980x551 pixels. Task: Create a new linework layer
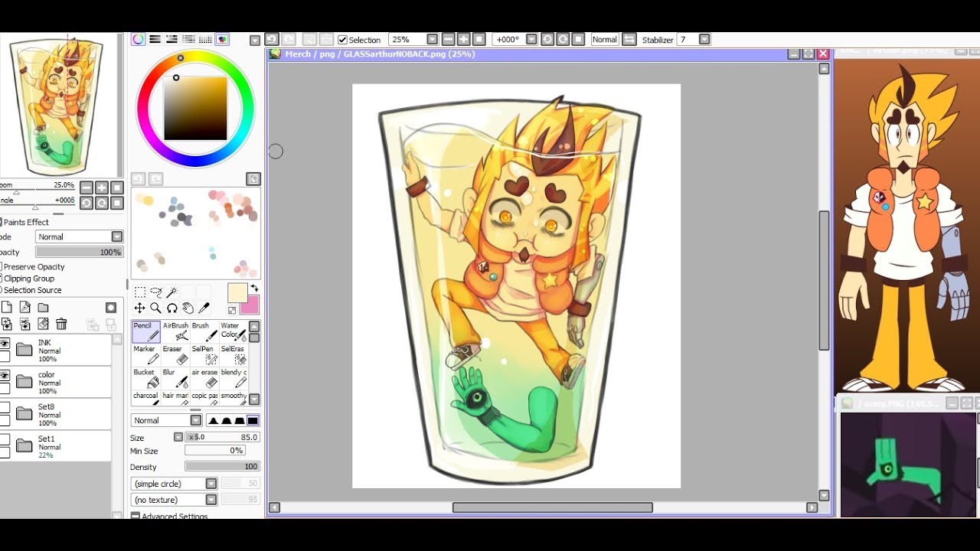pos(25,308)
